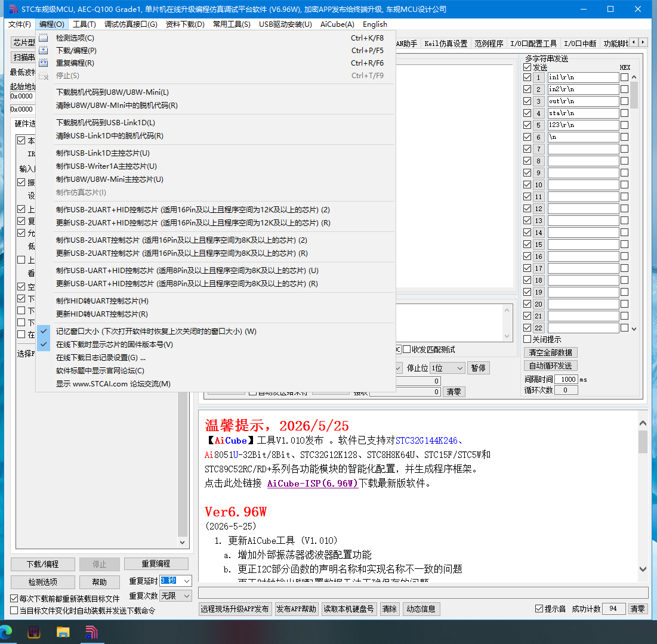Open the dark book app in taskbar
The image size is (657, 644).
click(34, 631)
